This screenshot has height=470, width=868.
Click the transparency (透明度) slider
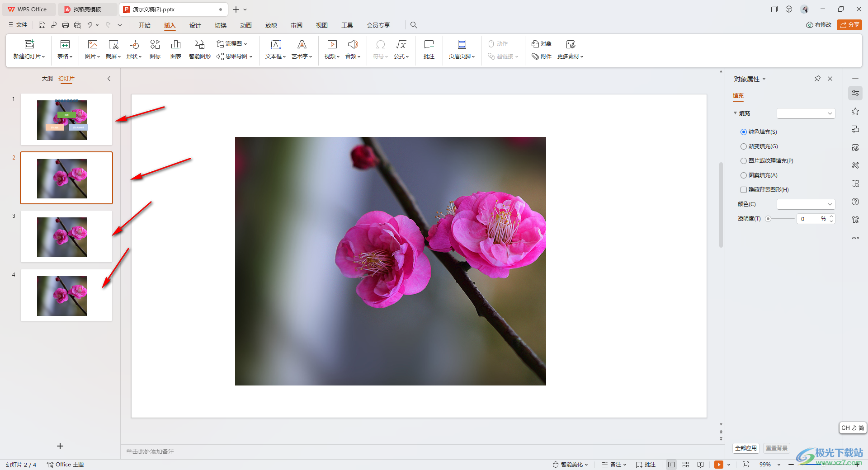781,219
